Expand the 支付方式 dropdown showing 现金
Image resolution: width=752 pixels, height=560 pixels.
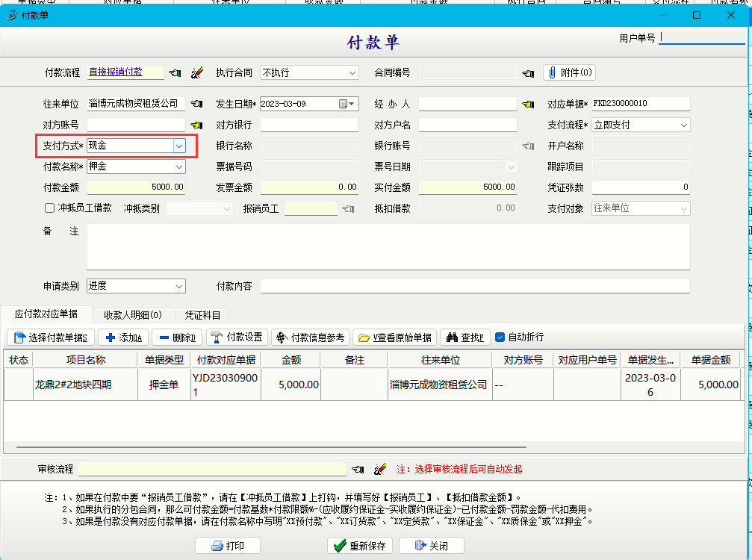pyautogui.click(x=179, y=146)
